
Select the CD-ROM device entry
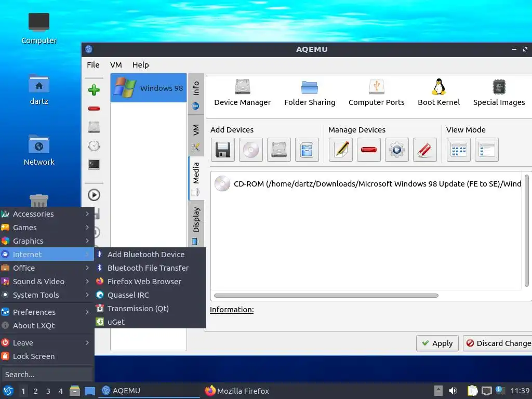click(x=368, y=183)
